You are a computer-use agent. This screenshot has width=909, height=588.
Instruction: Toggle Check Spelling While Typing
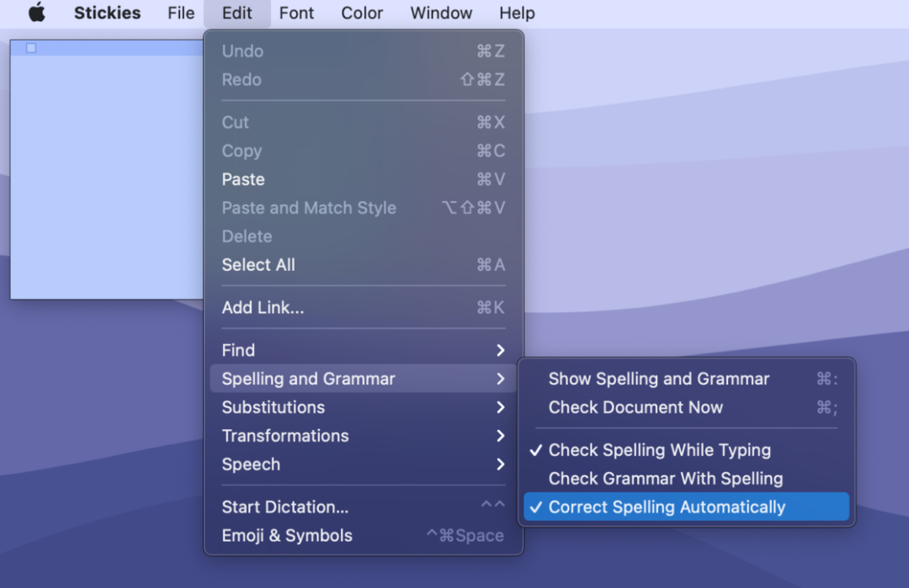659,450
